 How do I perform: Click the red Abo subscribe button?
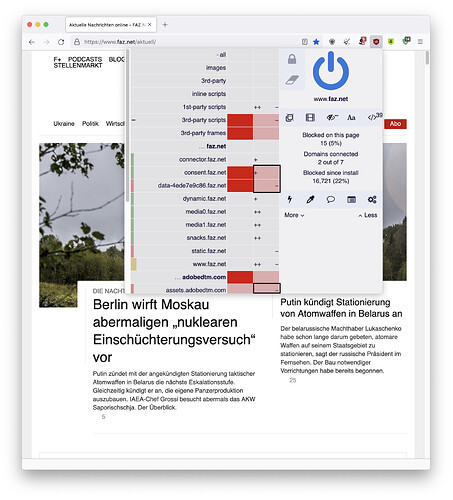[x=395, y=124]
